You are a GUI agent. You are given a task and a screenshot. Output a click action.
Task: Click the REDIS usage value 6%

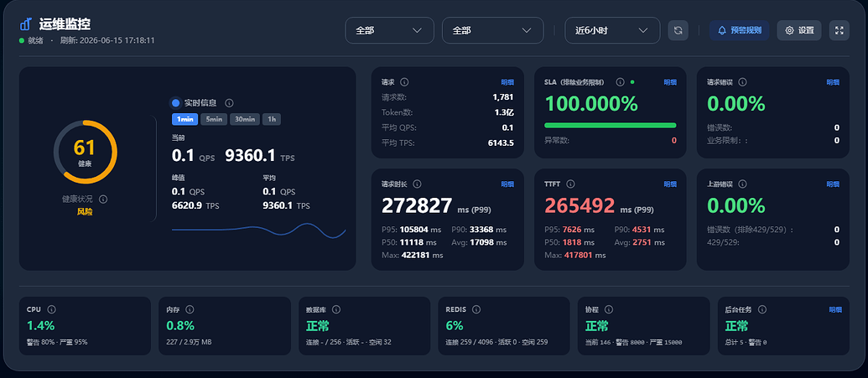tap(455, 325)
